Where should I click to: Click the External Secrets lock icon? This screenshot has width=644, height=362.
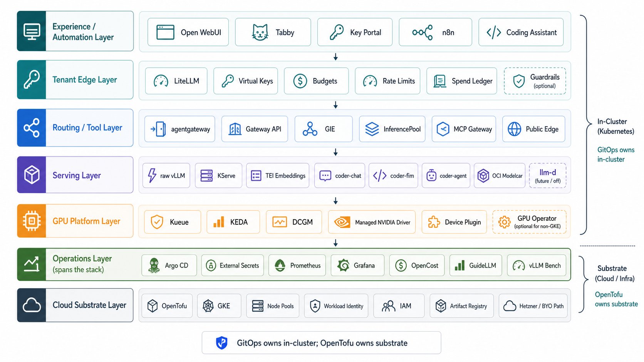pos(211,265)
